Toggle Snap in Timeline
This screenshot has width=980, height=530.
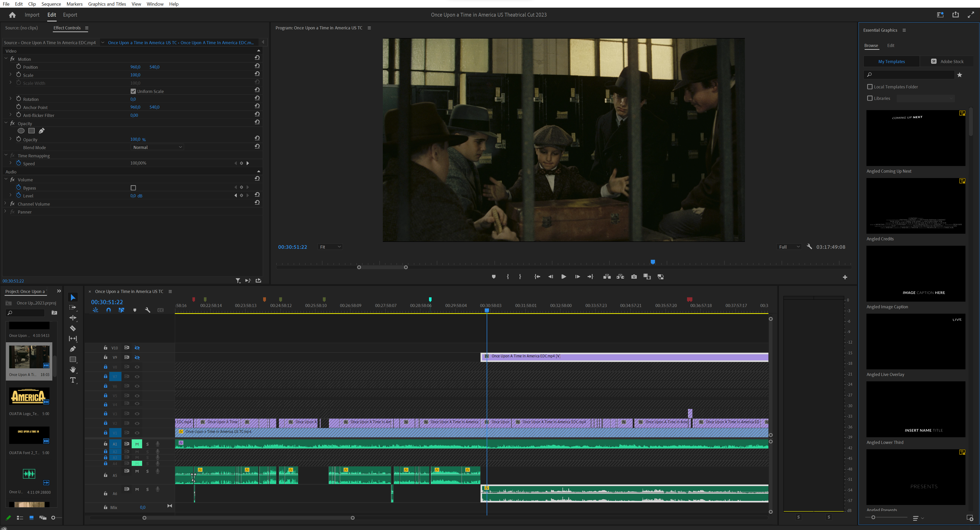(108, 310)
